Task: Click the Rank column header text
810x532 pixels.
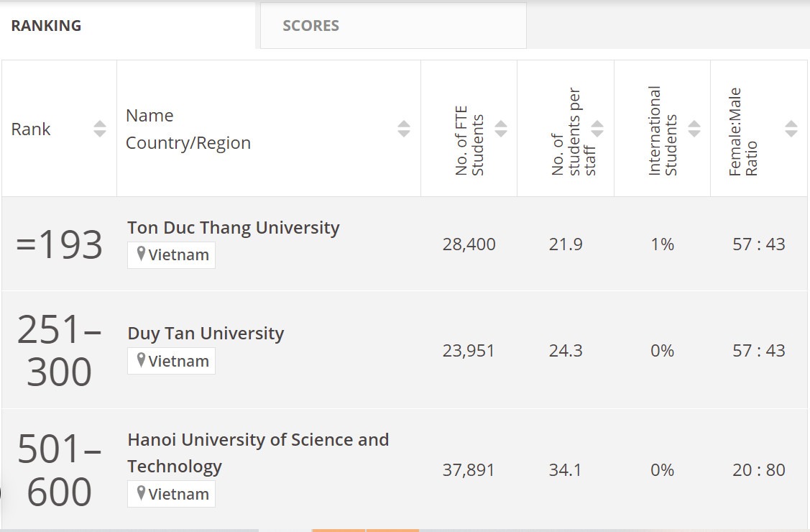Action: pyautogui.click(x=31, y=129)
